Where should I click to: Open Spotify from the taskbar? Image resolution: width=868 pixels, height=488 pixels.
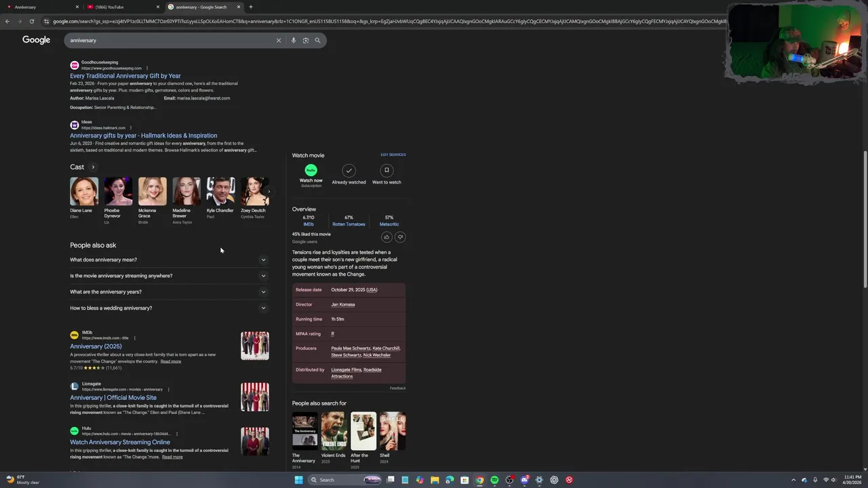point(494,480)
